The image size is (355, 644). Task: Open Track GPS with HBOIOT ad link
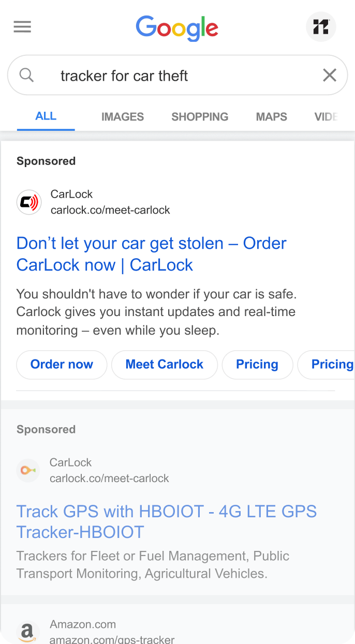tap(167, 521)
